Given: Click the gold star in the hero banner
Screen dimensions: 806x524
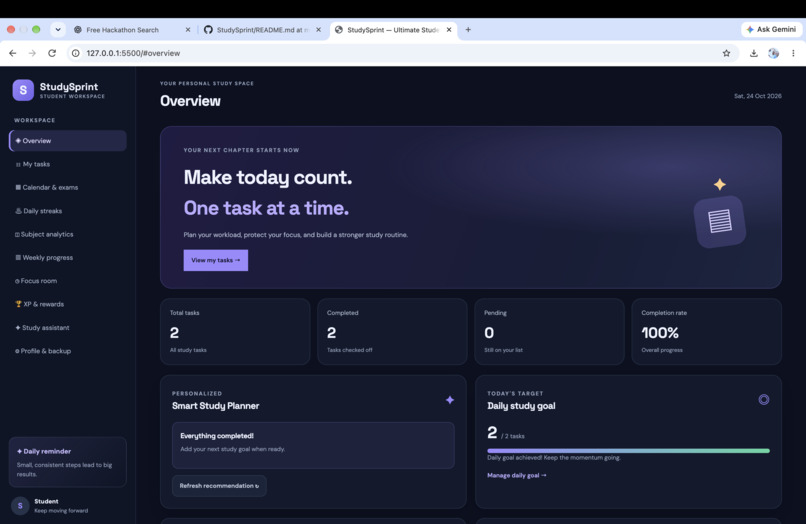Looking at the screenshot, I should [720, 184].
